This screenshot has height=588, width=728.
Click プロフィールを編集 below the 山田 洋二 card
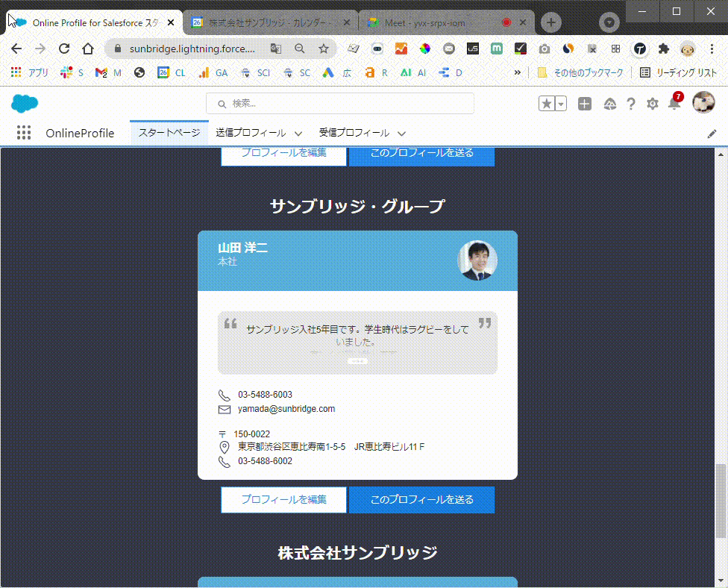pos(283,500)
